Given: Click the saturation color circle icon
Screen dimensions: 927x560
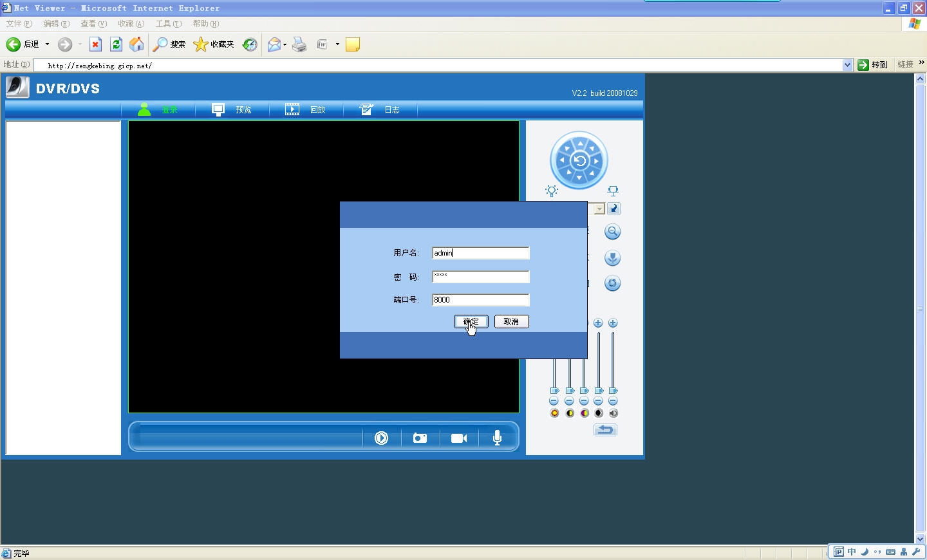Looking at the screenshot, I should pos(585,413).
